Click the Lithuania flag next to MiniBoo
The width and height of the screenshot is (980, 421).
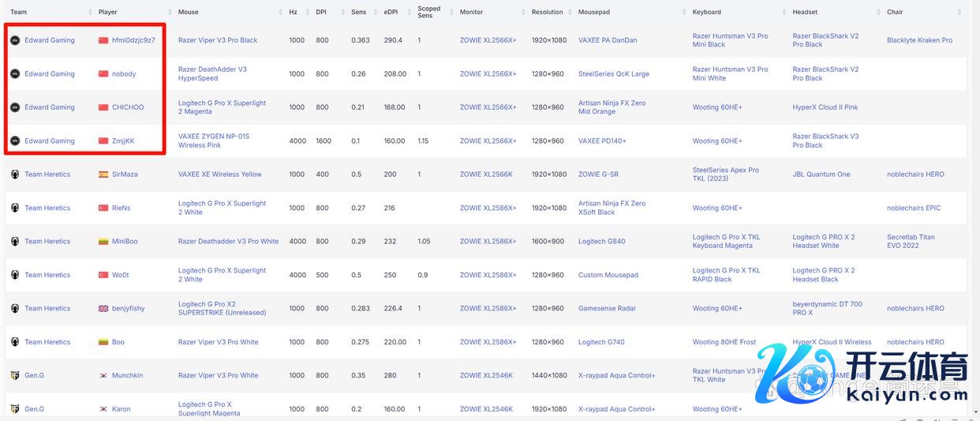(103, 242)
